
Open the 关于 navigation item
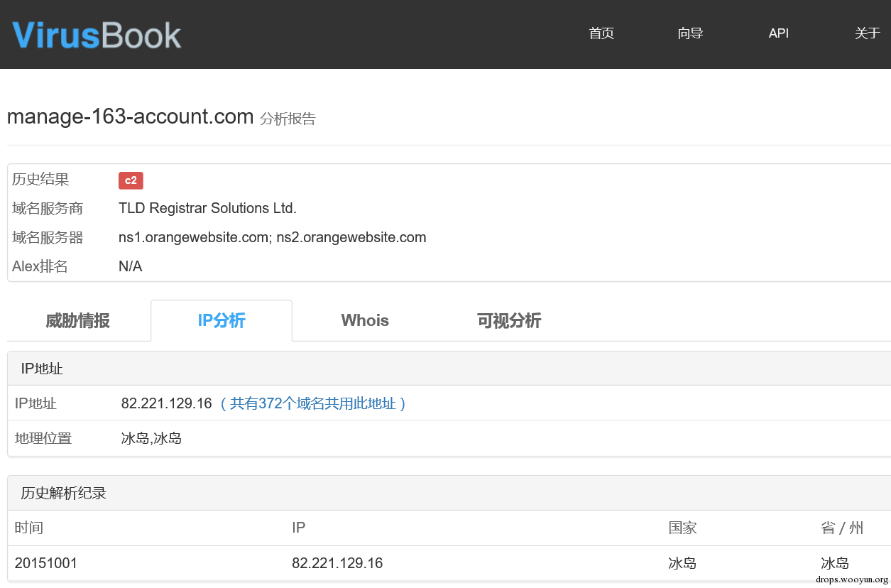[x=868, y=33]
